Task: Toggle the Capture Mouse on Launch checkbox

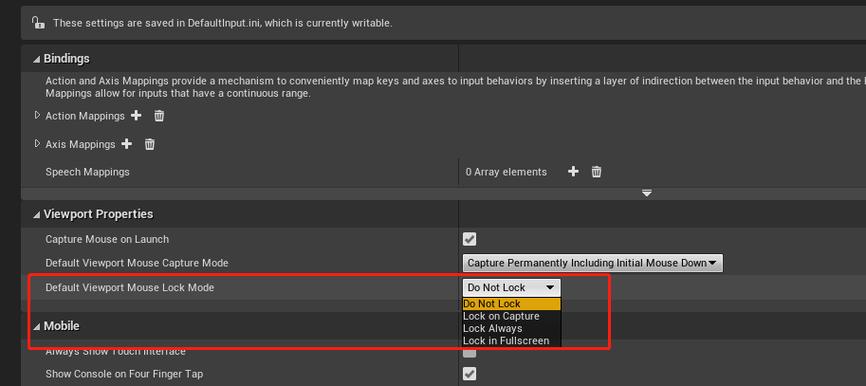Action: pos(469,239)
